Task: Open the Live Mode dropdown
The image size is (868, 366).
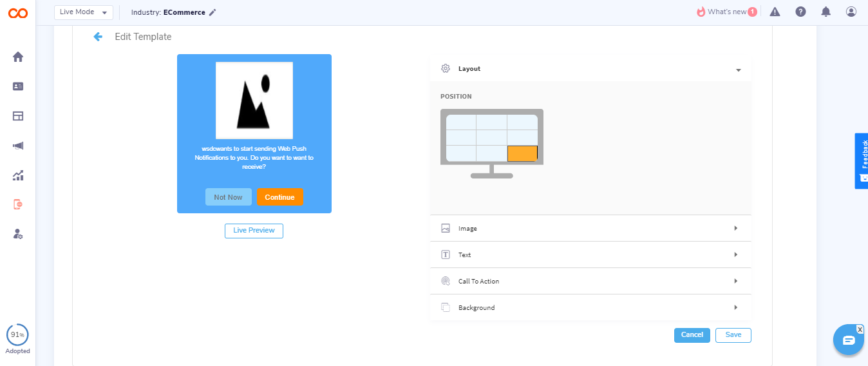Action: [84, 12]
